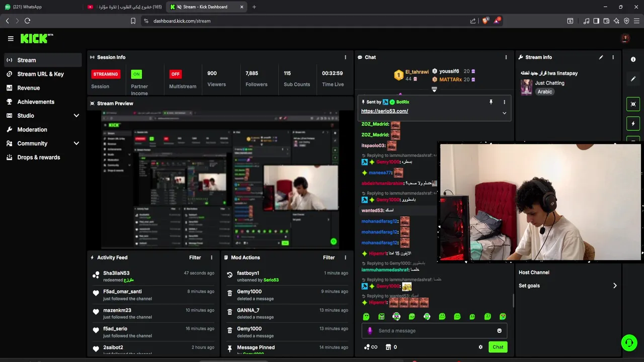644x362 pixels.
Task: Toggle the Partner Income ON switch
Action: tap(136, 74)
